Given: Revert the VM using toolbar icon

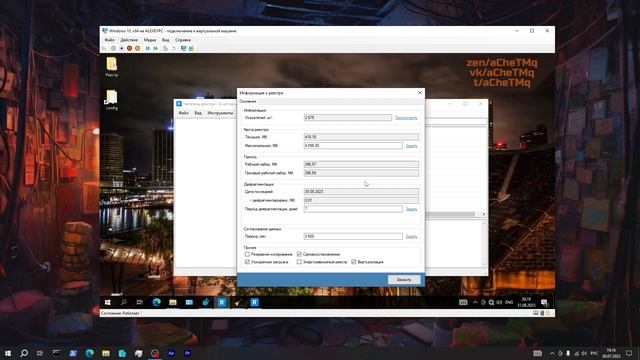Looking at the screenshot, I should coord(173,48).
